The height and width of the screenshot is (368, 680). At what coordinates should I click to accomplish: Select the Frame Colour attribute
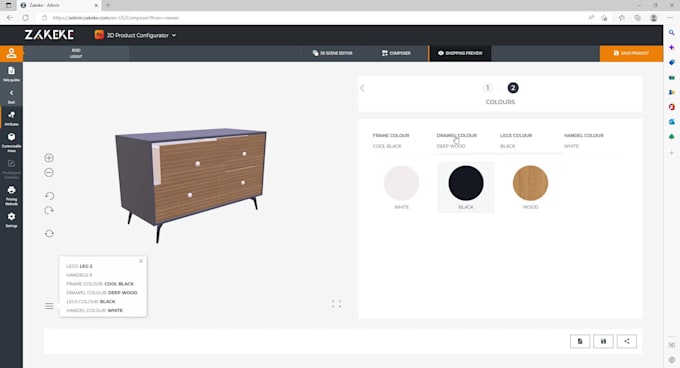click(391, 140)
